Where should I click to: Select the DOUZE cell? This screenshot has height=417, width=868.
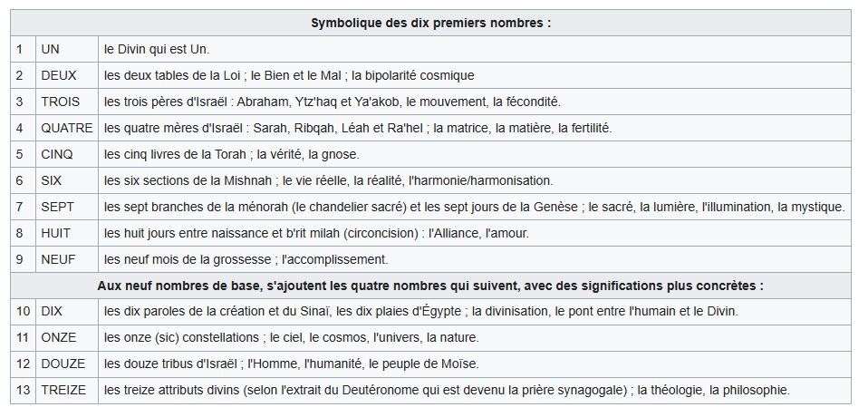pos(63,364)
